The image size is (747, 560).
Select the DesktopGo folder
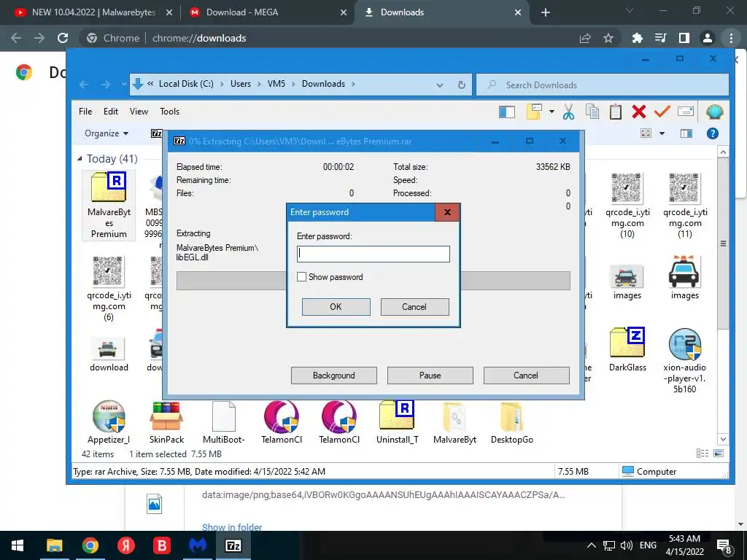[x=512, y=422]
